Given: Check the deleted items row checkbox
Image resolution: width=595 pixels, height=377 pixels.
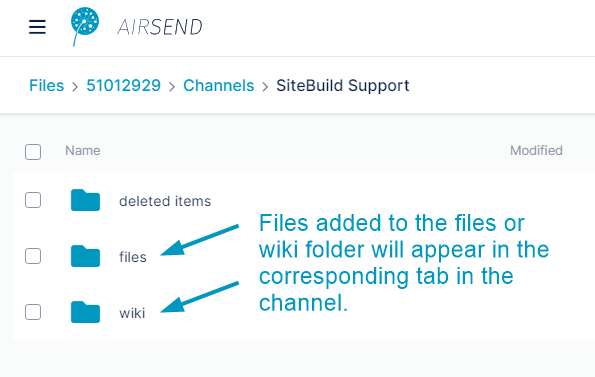Looking at the screenshot, I should (x=33, y=200).
